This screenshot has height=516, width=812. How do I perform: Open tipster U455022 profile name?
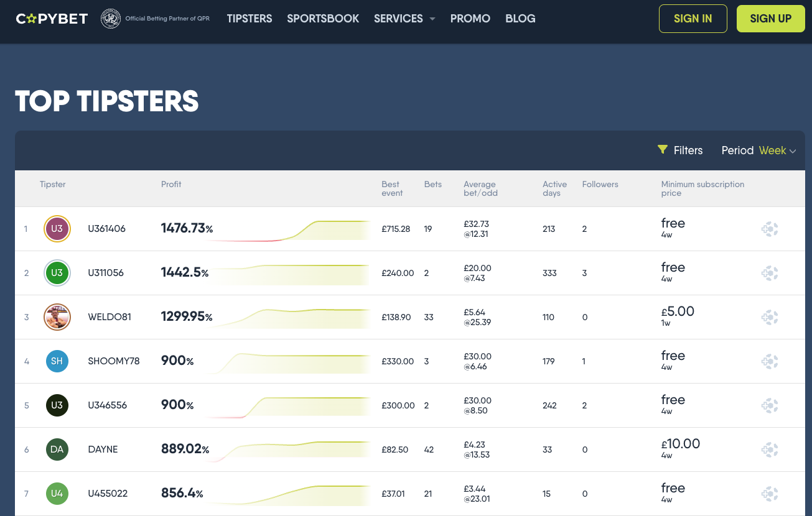[x=108, y=494]
